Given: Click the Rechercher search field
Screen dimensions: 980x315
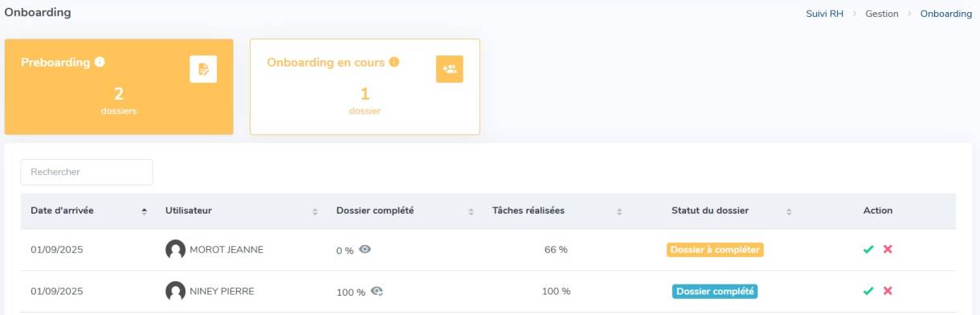Looking at the screenshot, I should (x=87, y=172).
